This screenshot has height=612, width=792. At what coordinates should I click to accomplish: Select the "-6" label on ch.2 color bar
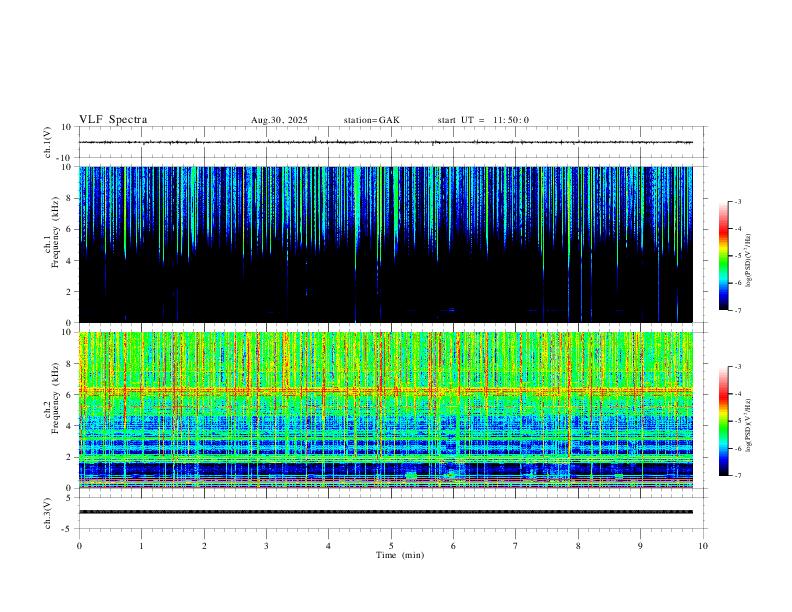(x=738, y=448)
